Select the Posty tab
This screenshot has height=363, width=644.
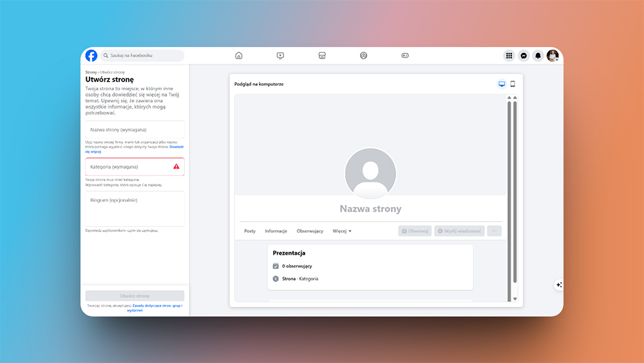[250, 231]
